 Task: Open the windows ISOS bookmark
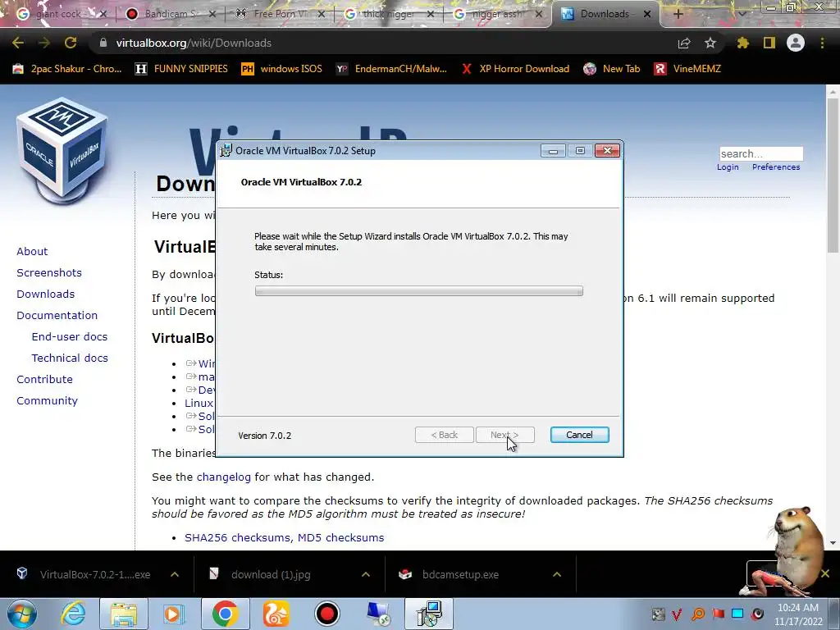(x=282, y=69)
